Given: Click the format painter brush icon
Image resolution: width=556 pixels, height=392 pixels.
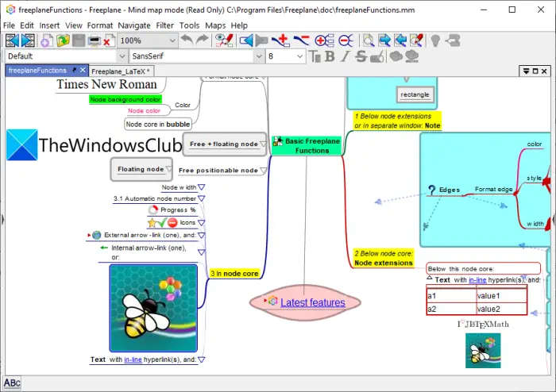Looking at the screenshot, I should click(377, 56).
